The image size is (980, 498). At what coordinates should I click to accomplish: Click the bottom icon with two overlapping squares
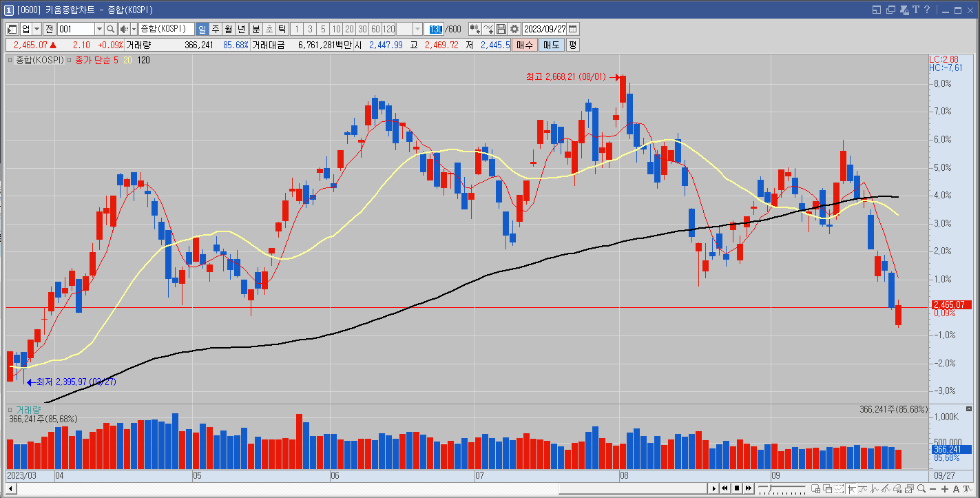click(828, 488)
